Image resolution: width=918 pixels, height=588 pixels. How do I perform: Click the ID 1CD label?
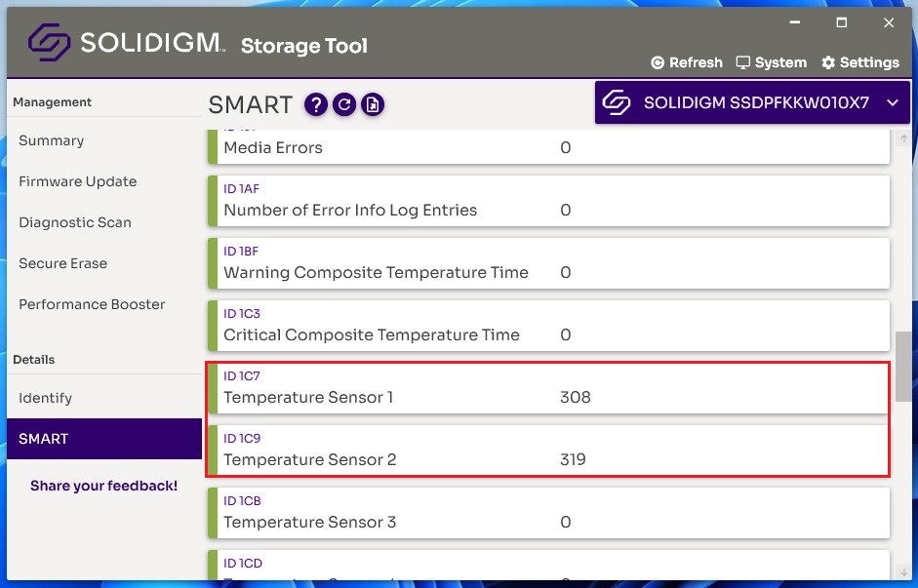[243, 564]
